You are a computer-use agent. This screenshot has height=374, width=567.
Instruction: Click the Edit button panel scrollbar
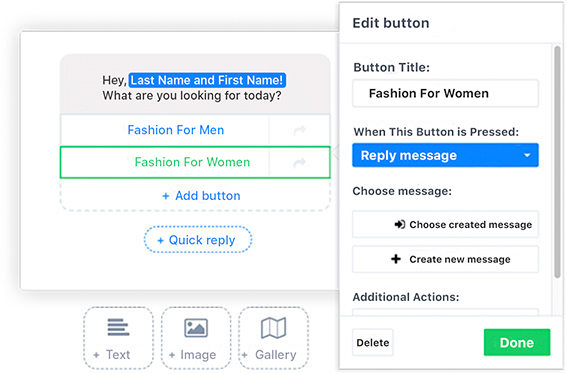(557, 162)
